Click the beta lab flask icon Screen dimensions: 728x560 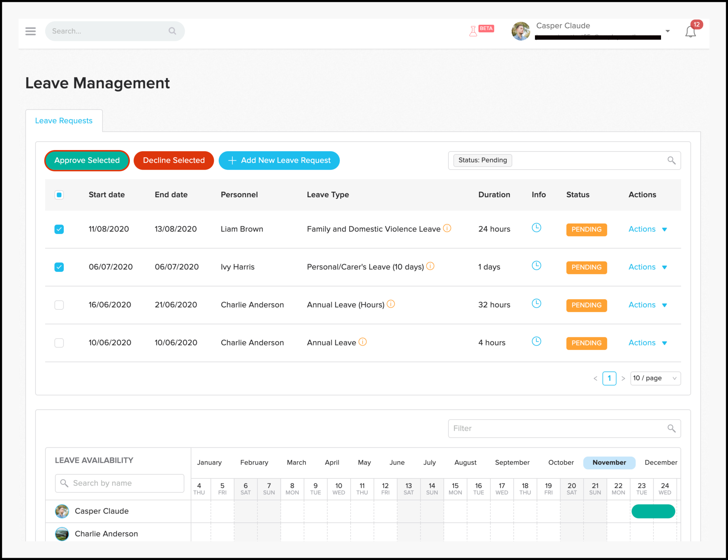pos(473,31)
